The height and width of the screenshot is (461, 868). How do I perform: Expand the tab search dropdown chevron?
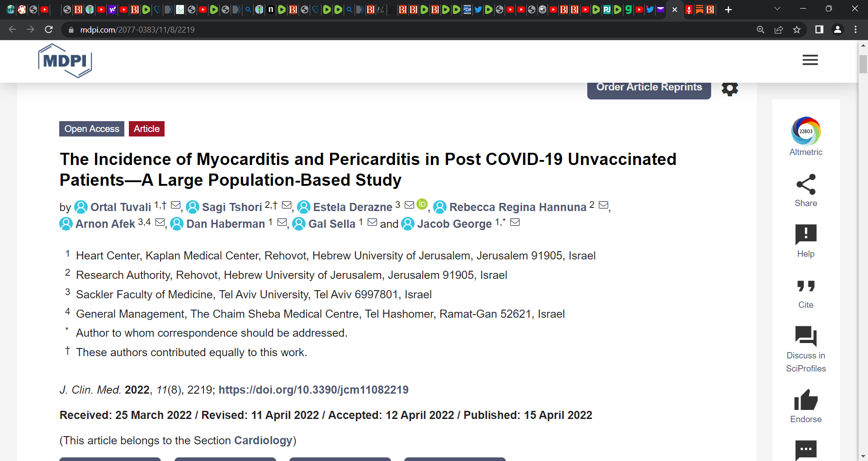pos(777,9)
